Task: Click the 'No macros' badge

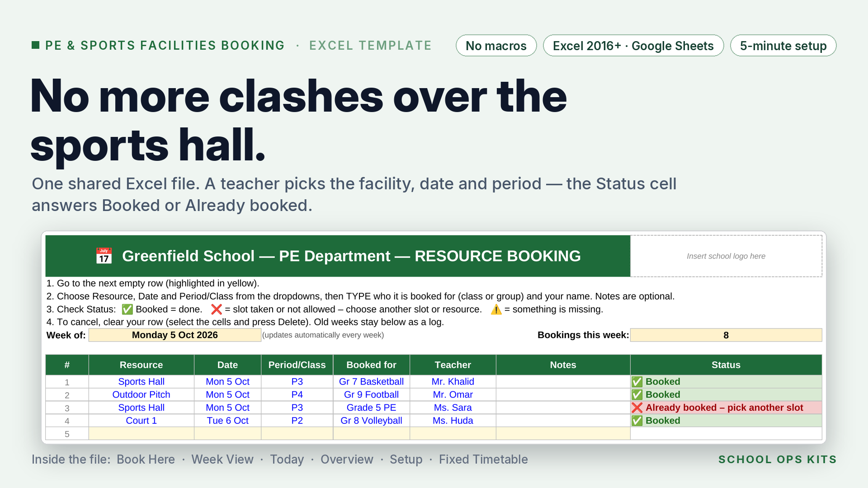Action: tap(496, 46)
